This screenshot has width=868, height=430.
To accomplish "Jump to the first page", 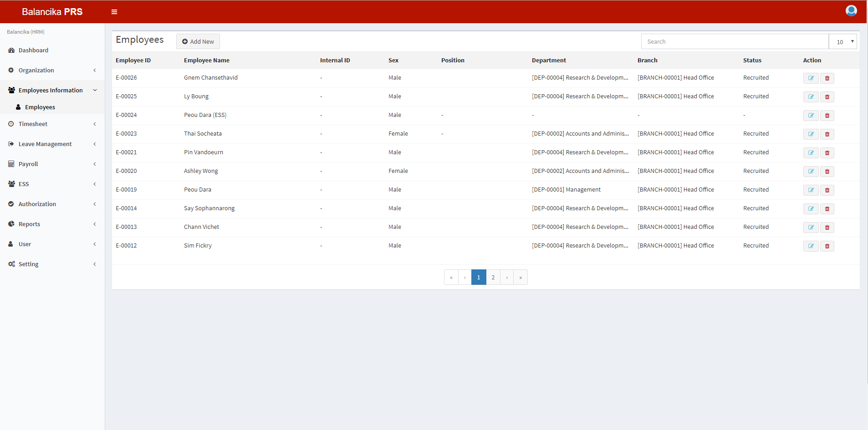I will coord(451,277).
